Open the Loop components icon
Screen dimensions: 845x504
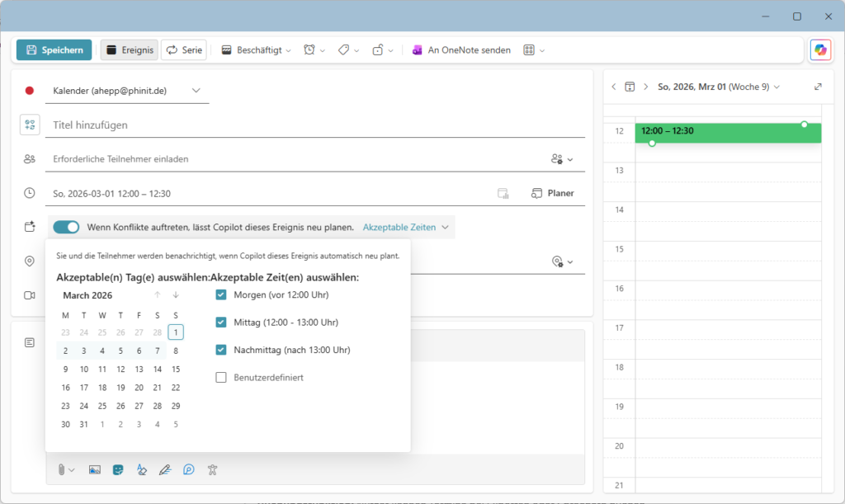(189, 470)
